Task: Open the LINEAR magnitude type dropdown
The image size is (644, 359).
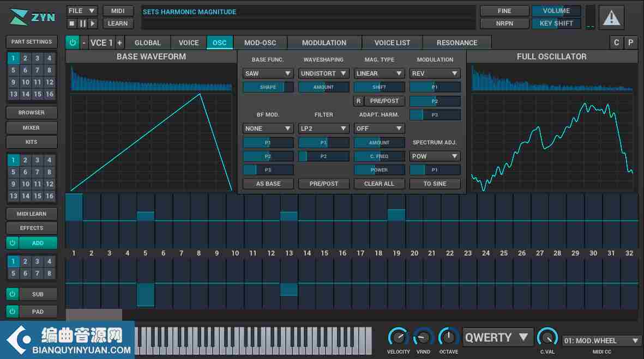Action: click(x=379, y=74)
